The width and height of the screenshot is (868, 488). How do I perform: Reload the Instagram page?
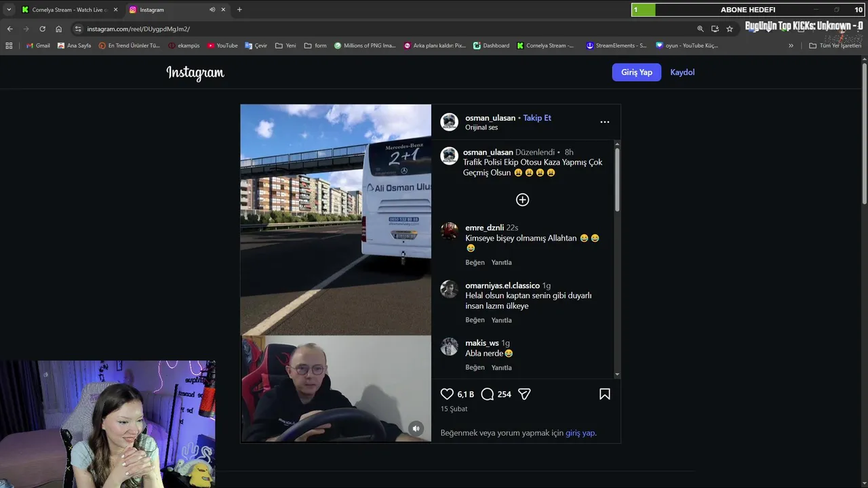point(42,29)
